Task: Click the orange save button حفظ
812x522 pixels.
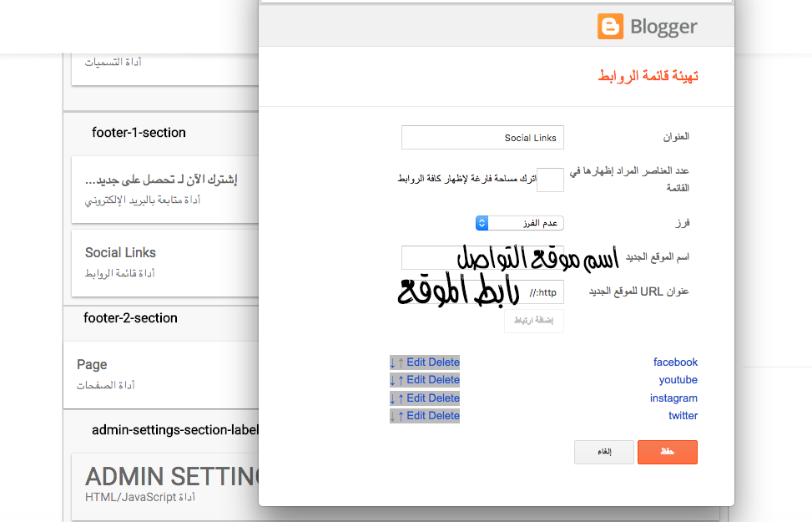Action: (668, 452)
